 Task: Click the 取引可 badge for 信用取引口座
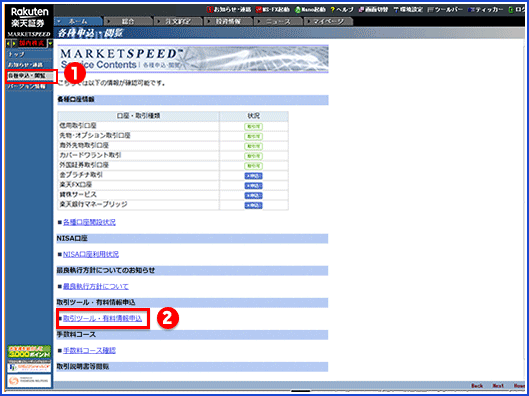coord(253,126)
